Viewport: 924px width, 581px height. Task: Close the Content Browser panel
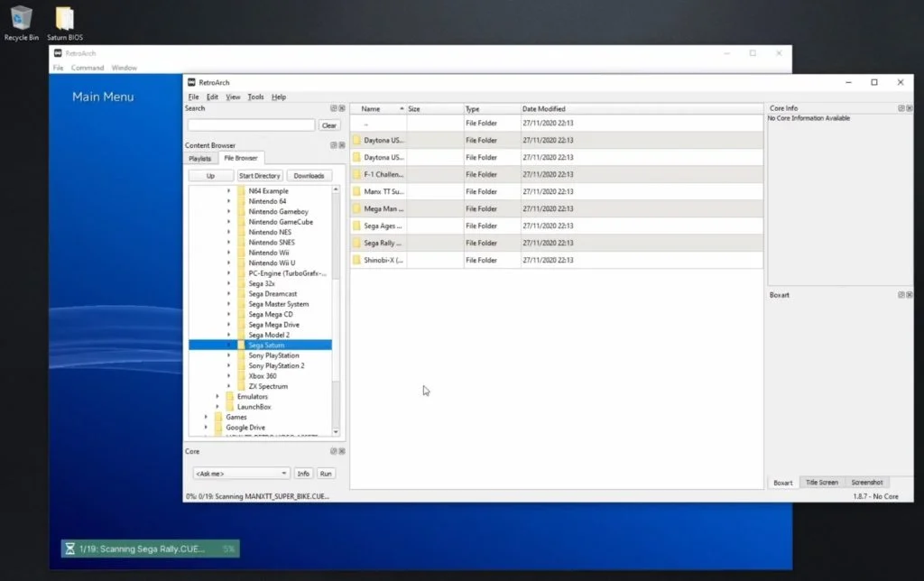point(342,145)
